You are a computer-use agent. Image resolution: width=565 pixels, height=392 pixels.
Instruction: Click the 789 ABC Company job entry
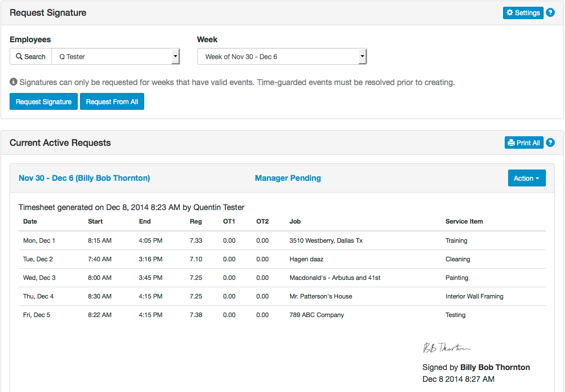click(317, 315)
